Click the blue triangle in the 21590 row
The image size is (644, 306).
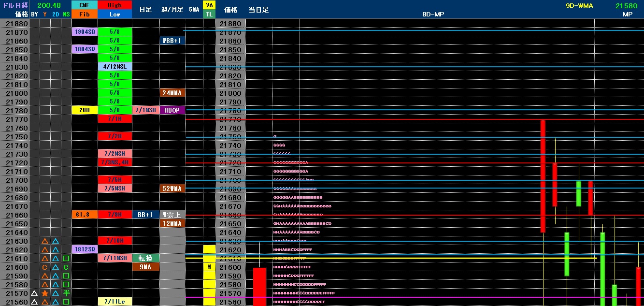point(56,276)
